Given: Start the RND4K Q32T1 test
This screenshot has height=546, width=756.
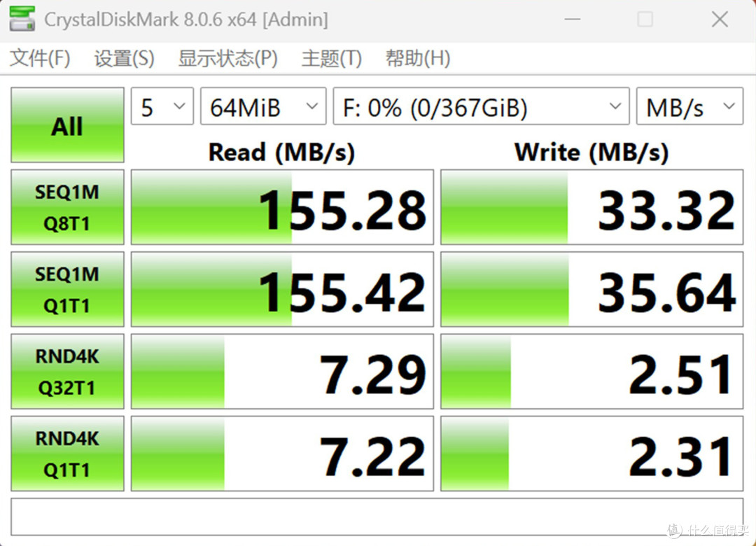Looking at the screenshot, I should click(67, 372).
